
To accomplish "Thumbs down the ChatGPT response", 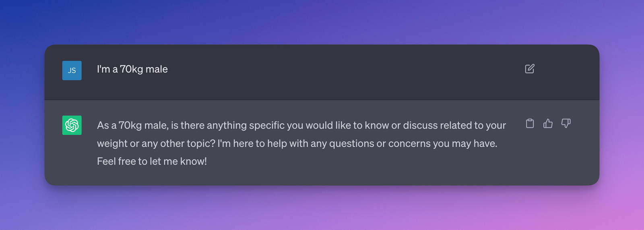I will pyautogui.click(x=566, y=123).
